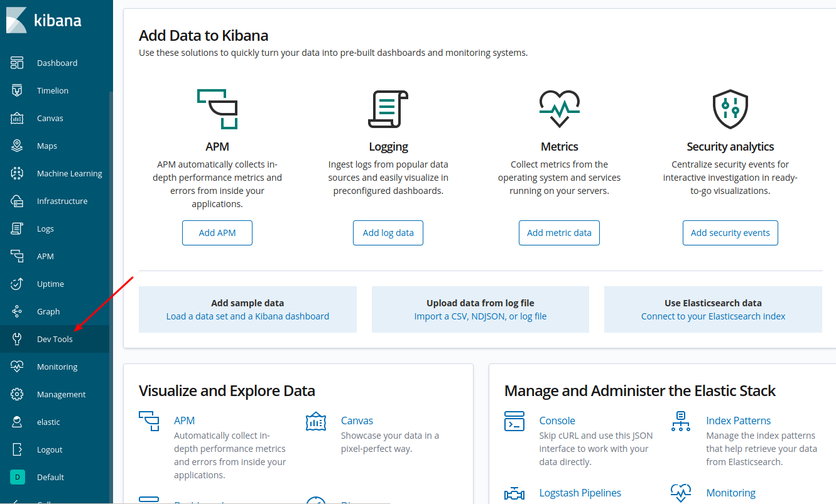Follow Connect to your Elasticsearch index link

tap(714, 316)
